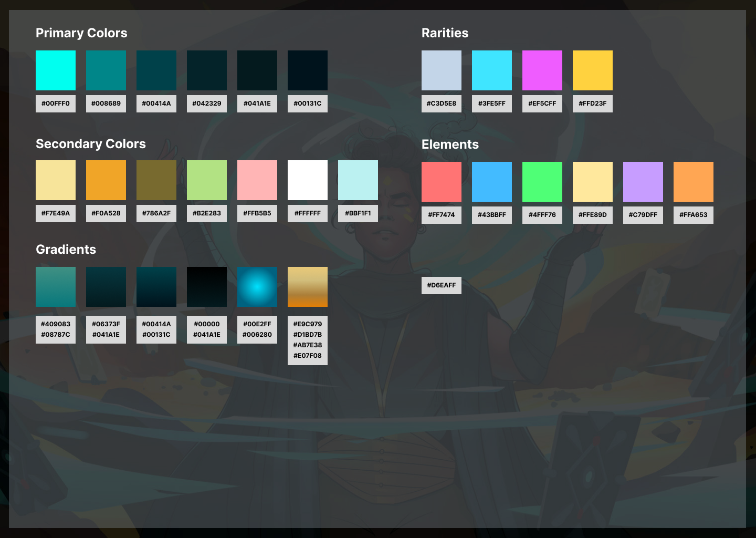Click the single #00131C label under Primary Colors
The height and width of the screenshot is (538, 756).
(308, 104)
